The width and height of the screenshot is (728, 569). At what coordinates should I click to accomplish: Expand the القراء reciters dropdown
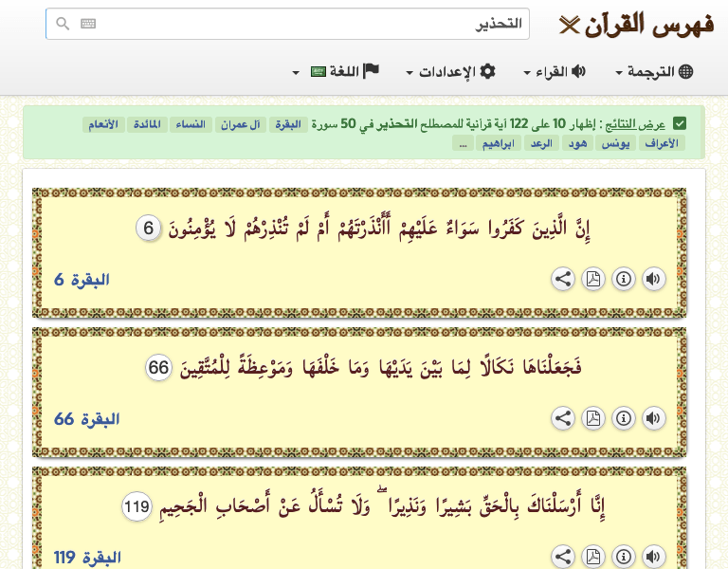pyautogui.click(x=555, y=72)
